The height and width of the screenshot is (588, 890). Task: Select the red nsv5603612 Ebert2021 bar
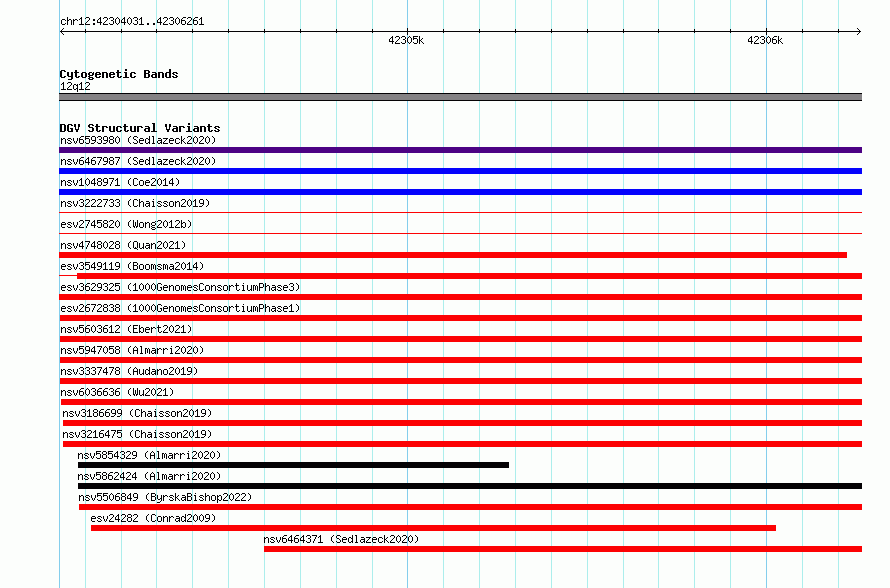tap(460, 339)
